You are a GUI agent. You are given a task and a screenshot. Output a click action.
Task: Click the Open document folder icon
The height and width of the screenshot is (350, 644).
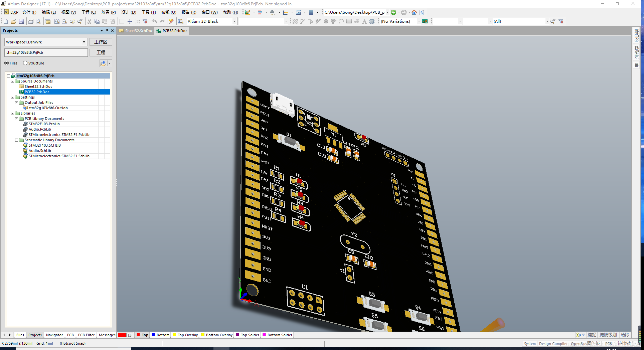pyautogui.click(x=13, y=21)
